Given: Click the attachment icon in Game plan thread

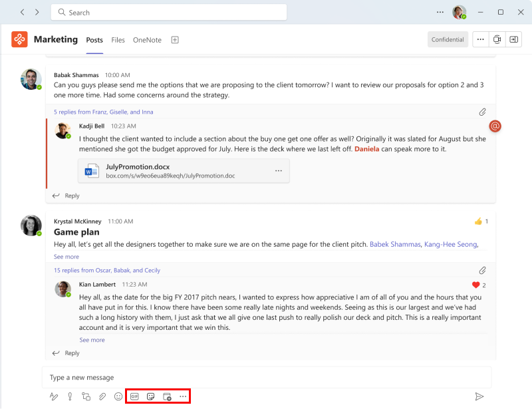Looking at the screenshot, I should click(482, 271).
